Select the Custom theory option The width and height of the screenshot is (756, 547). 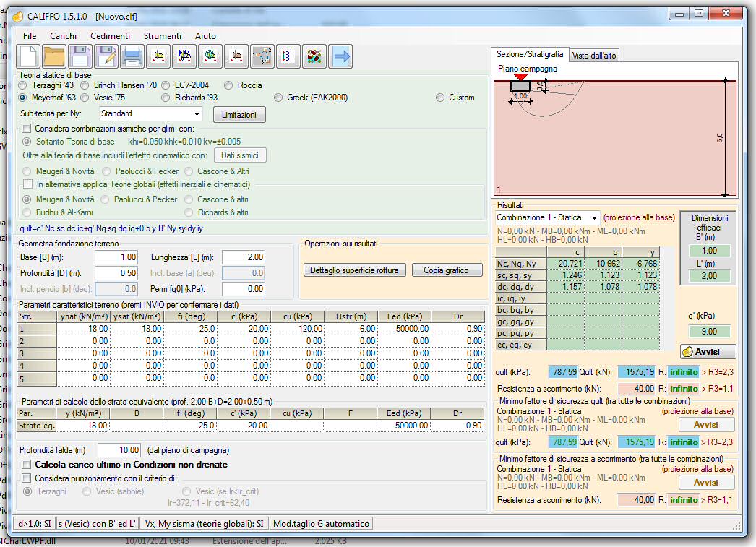pos(440,98)
